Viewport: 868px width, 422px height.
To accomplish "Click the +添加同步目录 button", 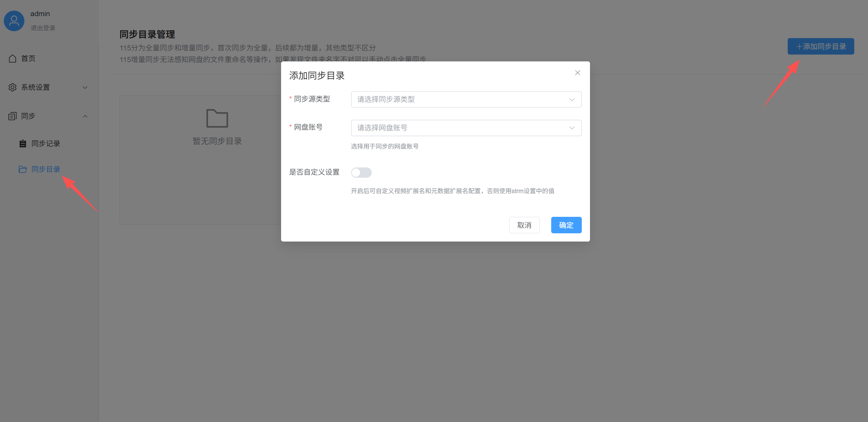I will 821,46.
